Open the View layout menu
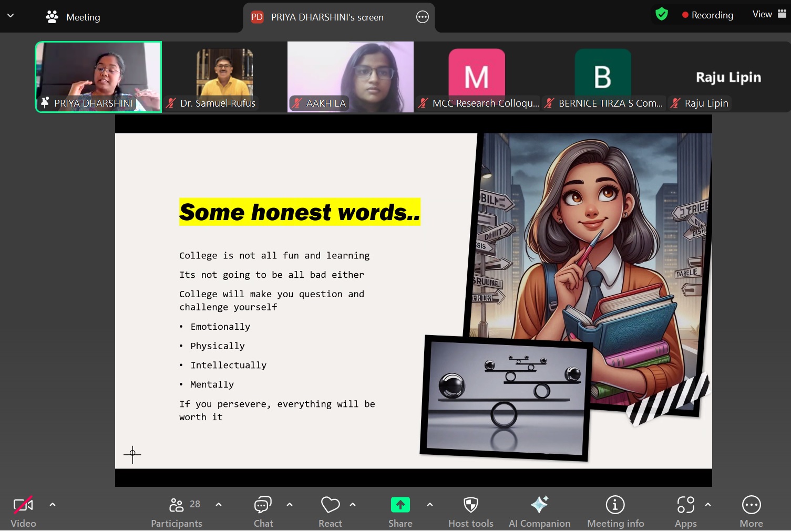 pos(769,14)
